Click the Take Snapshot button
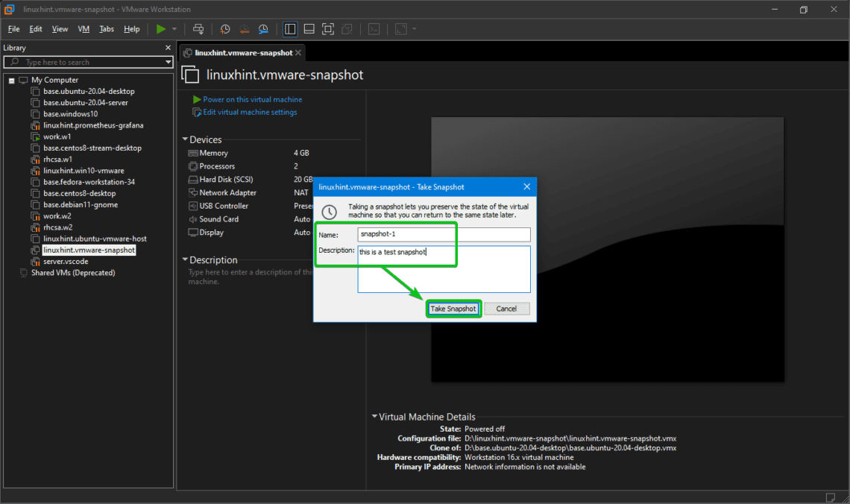This screenshot has width=850, height=504. (x=453, y=308)
